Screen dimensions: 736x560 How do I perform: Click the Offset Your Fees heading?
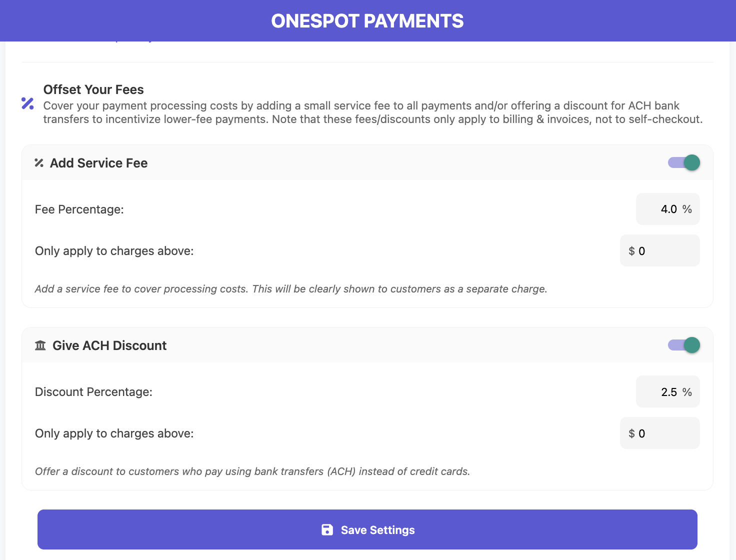click(x=93, y=89)
